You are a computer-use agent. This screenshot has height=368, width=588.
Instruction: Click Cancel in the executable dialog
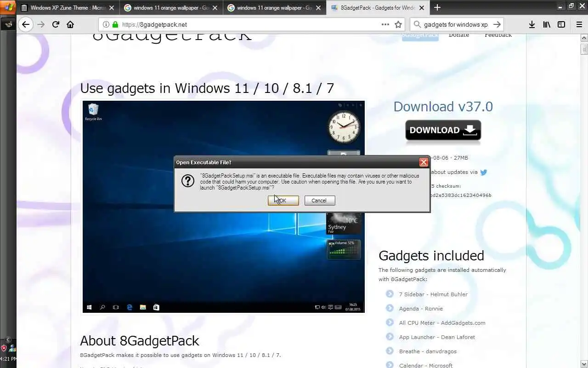[319, 201]
